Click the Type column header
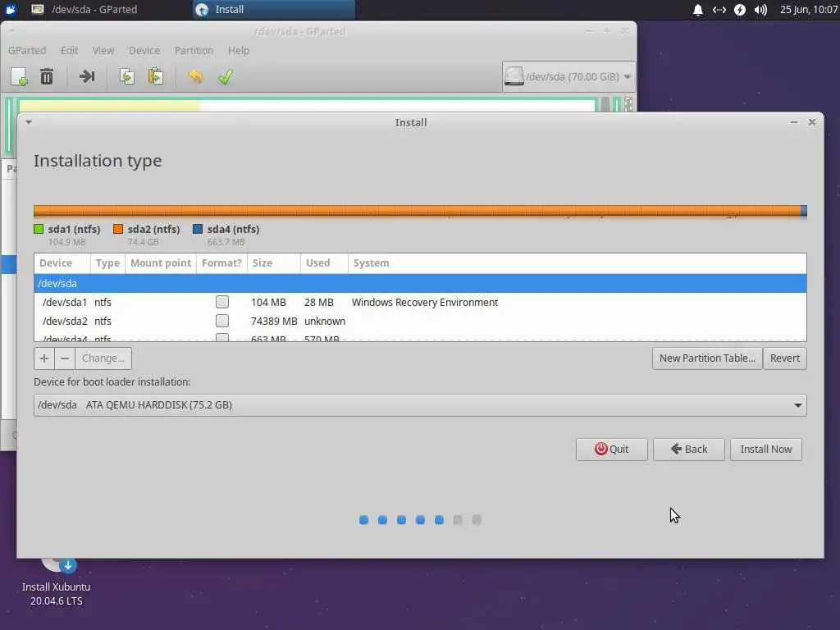The width and height of the screenshot is (840, 630). [107, 263]
